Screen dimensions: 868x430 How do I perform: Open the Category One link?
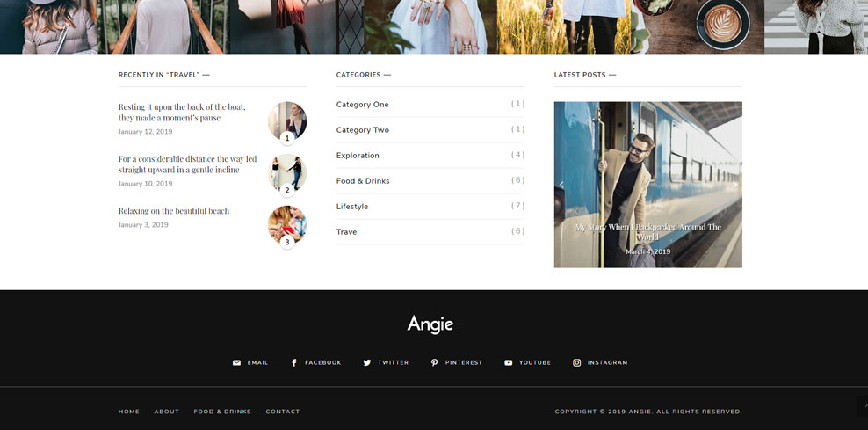pyautogui.click(x=362, y=105)
